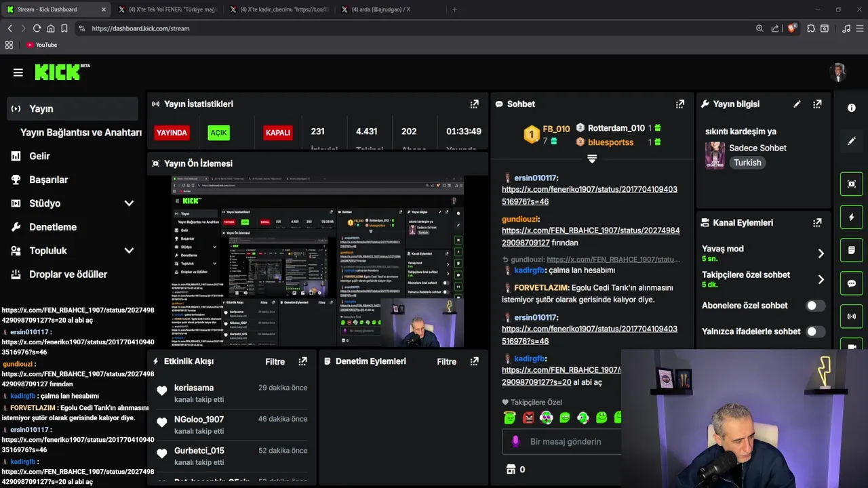This screenshot has width=868, height=488.
Task: Click the info icon in right sidebar
Action: tap(852, 108)
